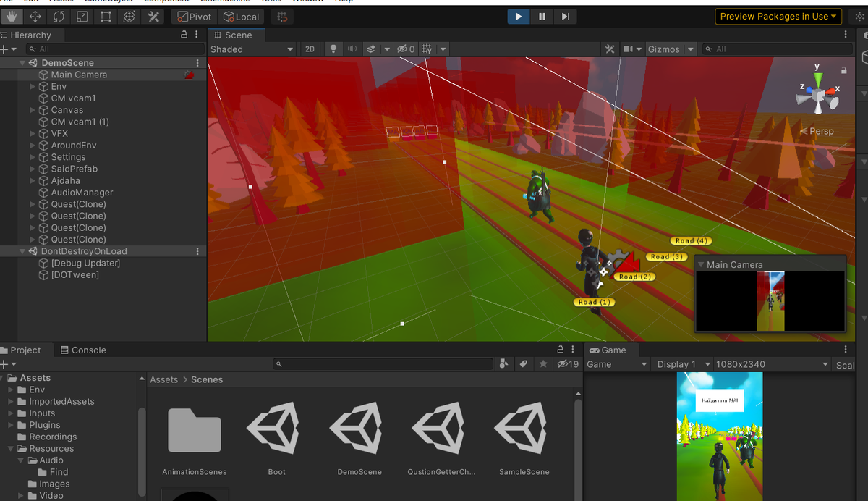Toggle Local handle rotation

tap(241, 16)
